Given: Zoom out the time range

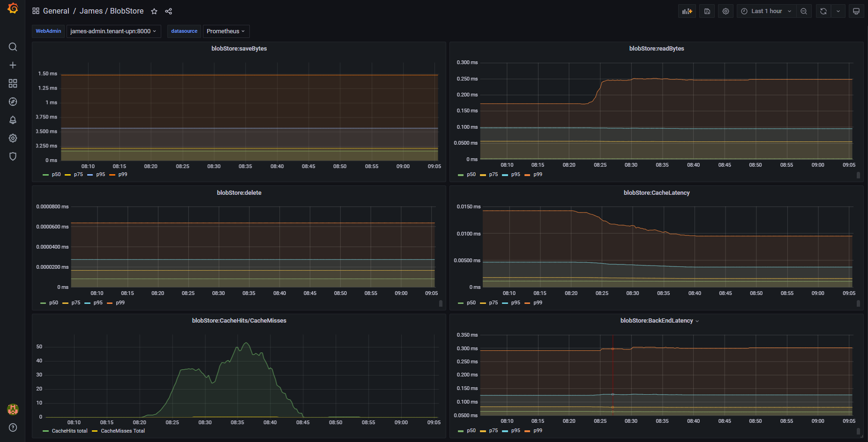Looking at the screenshot, I should pos(804,11).
